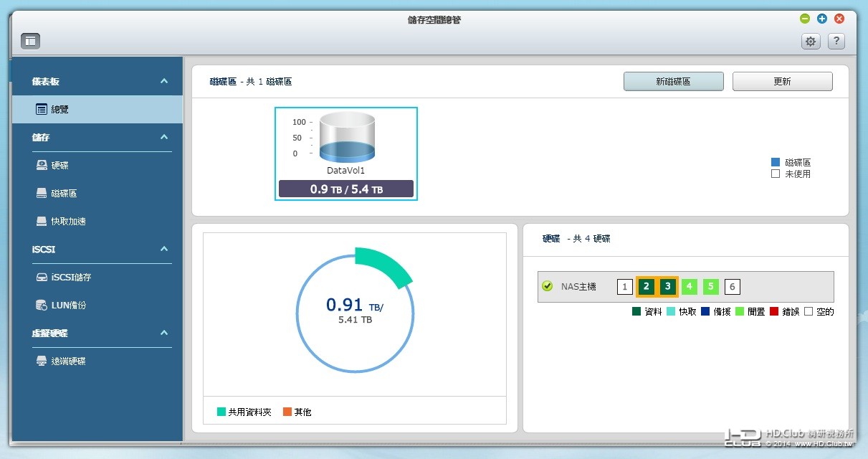The height and width of the screenshot is (459, 868).
Task: Click the 0.9 TB / 5.4 TB capacity bar
Action: click(x=346, y=189)
